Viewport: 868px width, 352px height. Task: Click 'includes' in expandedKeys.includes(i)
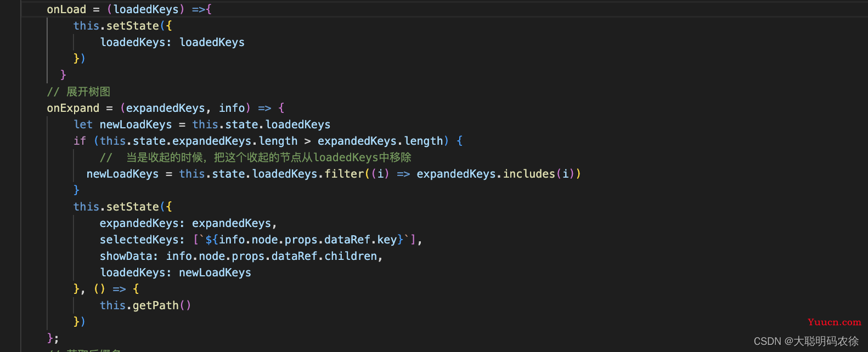click(x=529, y=174)
